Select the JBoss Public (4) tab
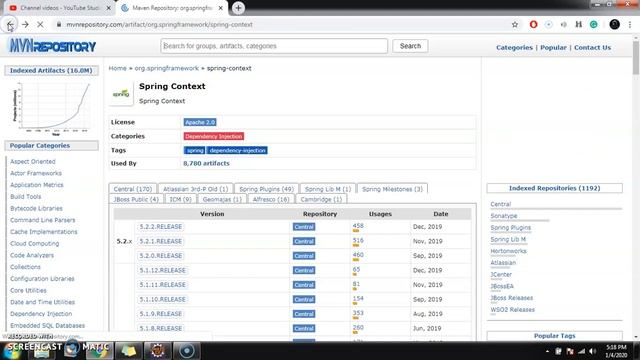Image resolution: width=640 pixels, height=360 pixels. pyautogui.click(x=136, y=199)
